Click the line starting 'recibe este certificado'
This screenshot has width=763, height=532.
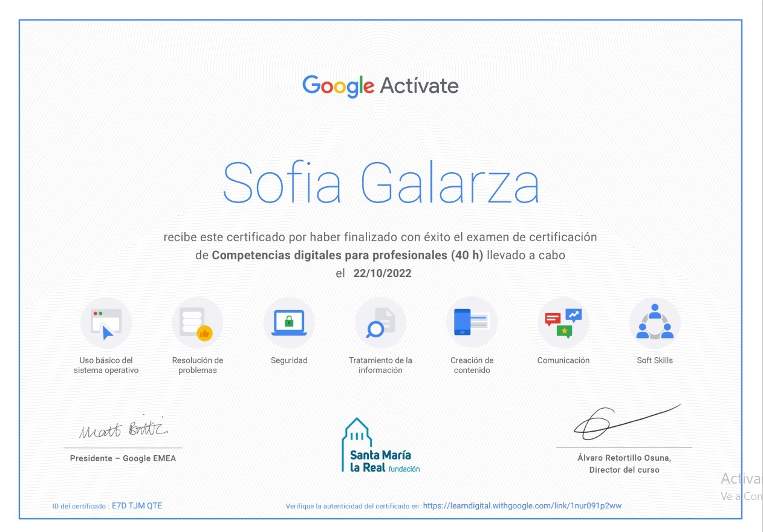click(380, 237)
